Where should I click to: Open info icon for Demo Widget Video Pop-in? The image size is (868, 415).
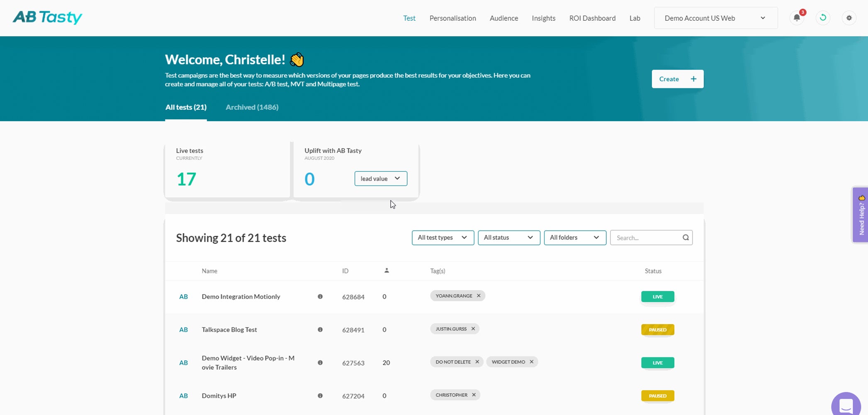coord(320,363)
